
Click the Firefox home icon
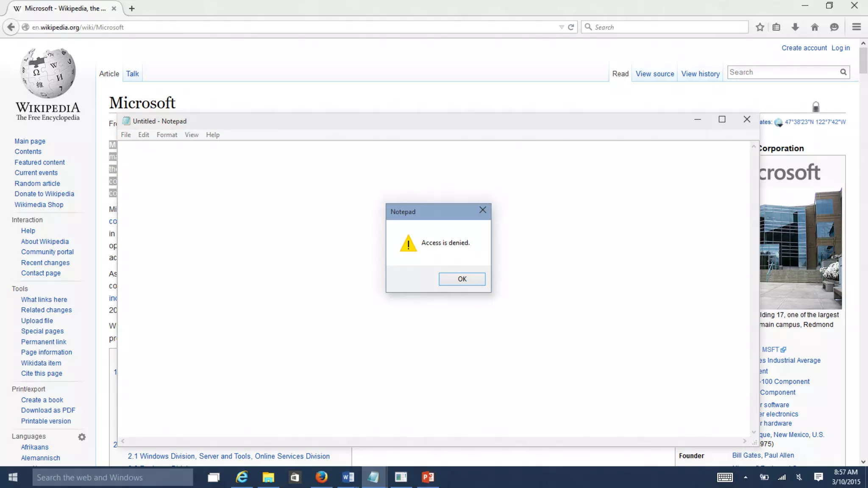815,27
